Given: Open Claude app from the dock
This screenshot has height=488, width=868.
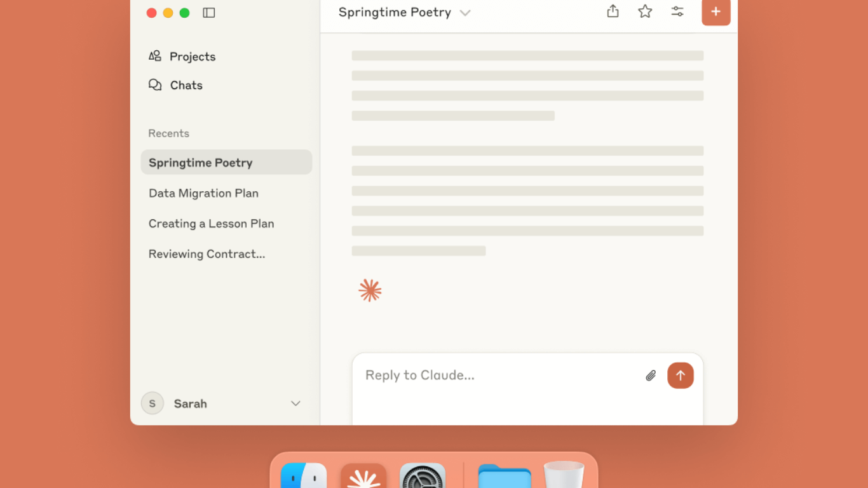Looking at the screenshot, I should click(363, 478).
